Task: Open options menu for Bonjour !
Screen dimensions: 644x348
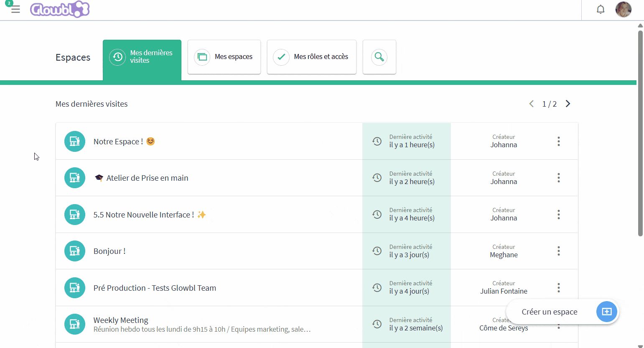Action: point(558,251)
